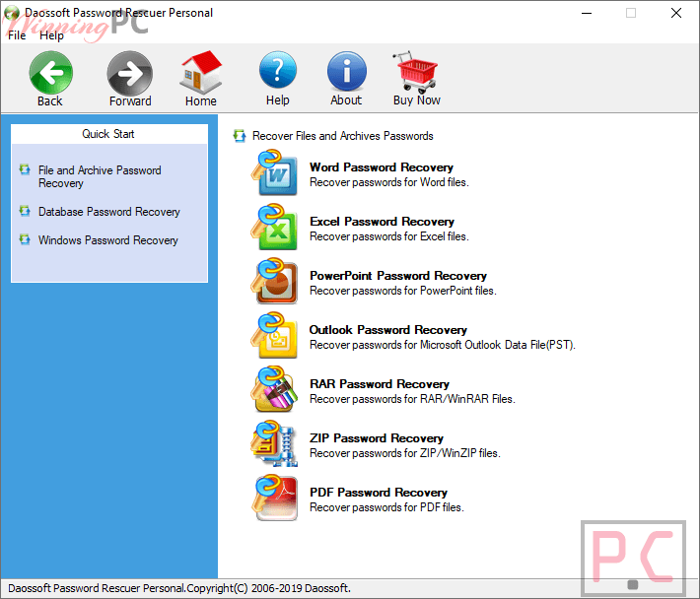Click the app icon in the title bar
Viewport: 700px width, 599px height.
click(12, 13)
